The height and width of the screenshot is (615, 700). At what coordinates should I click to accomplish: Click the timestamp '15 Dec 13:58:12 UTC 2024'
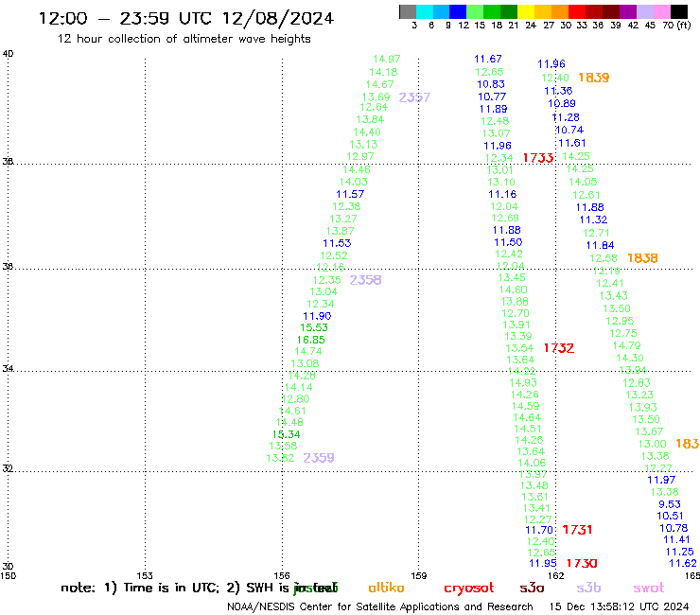619,606
